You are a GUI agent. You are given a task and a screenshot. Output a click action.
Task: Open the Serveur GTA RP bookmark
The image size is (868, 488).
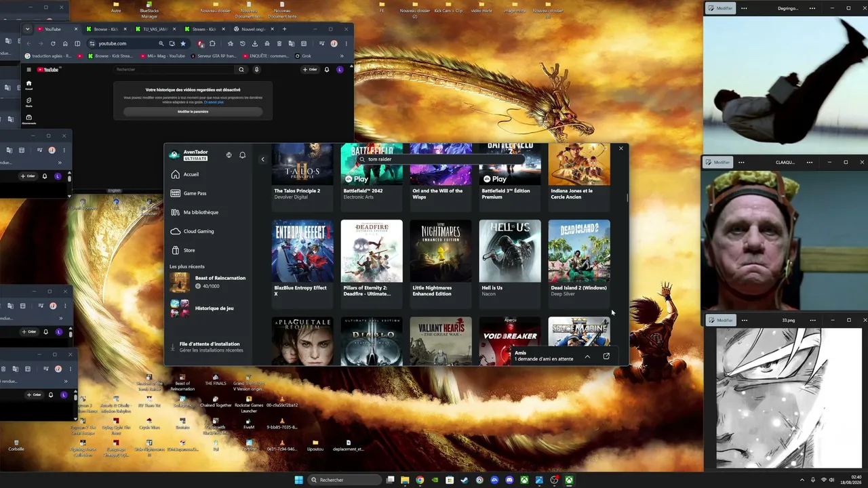(214, 56)
